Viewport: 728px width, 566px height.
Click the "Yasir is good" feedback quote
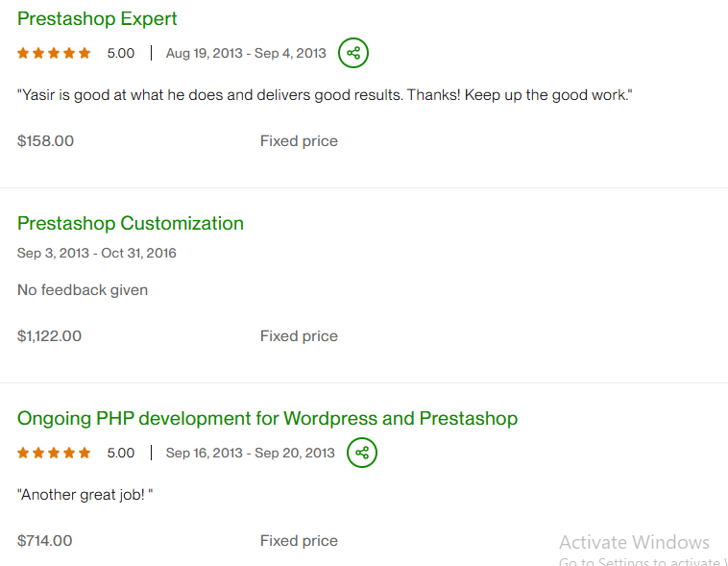[x=325, y=95]
